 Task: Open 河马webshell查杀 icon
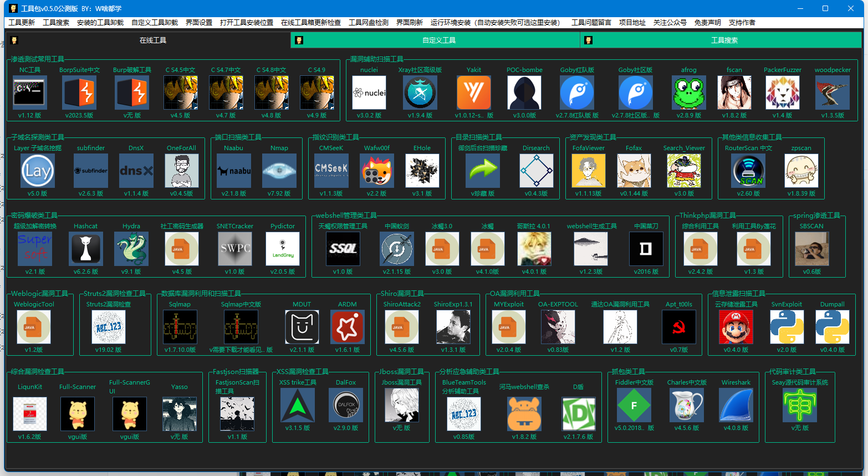(x=524, y=414)
